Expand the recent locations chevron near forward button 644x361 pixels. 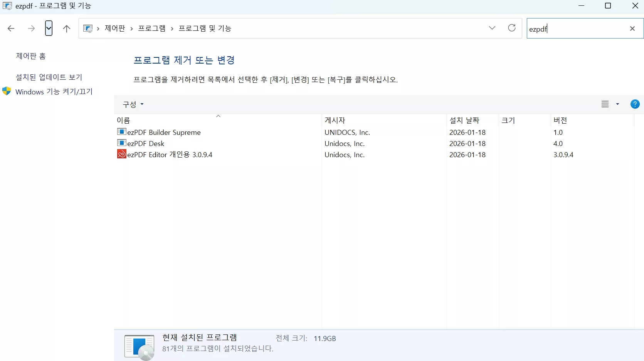(x=49, y=28)
